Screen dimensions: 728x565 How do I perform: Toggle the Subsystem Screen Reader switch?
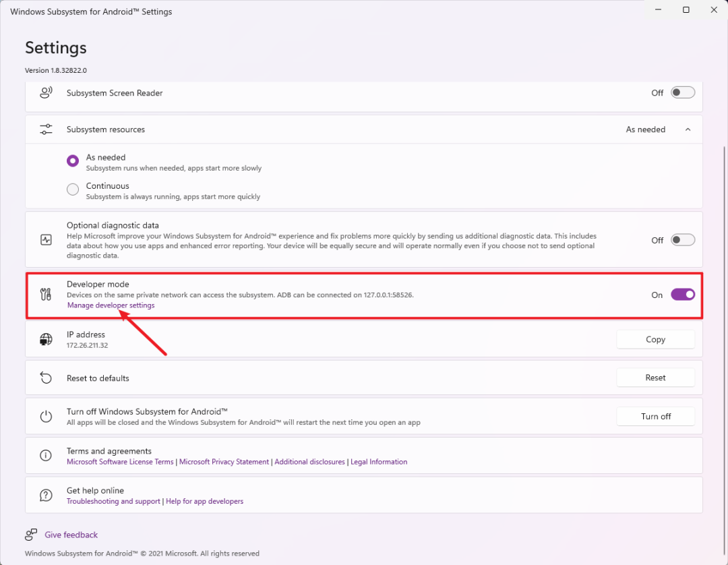682,92
